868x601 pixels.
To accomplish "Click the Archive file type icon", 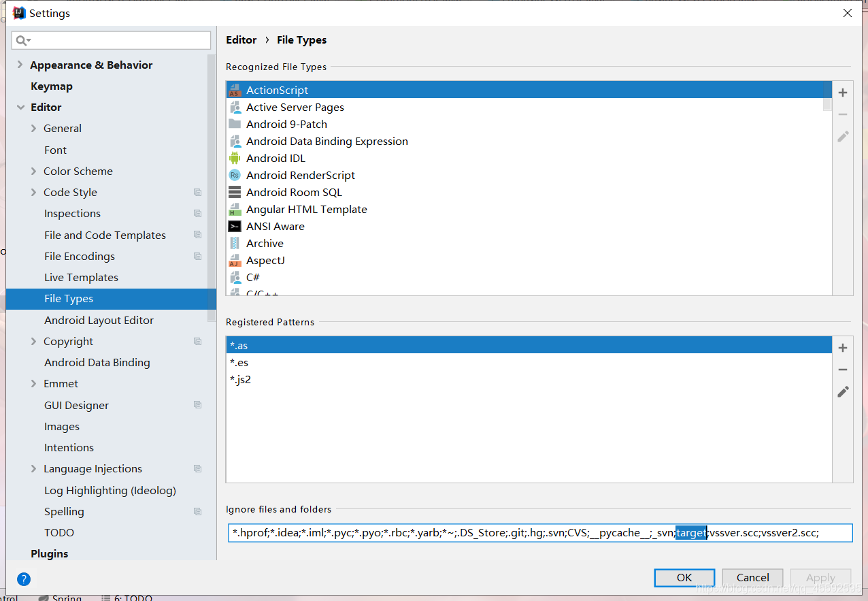I will (x=235, y=243).
